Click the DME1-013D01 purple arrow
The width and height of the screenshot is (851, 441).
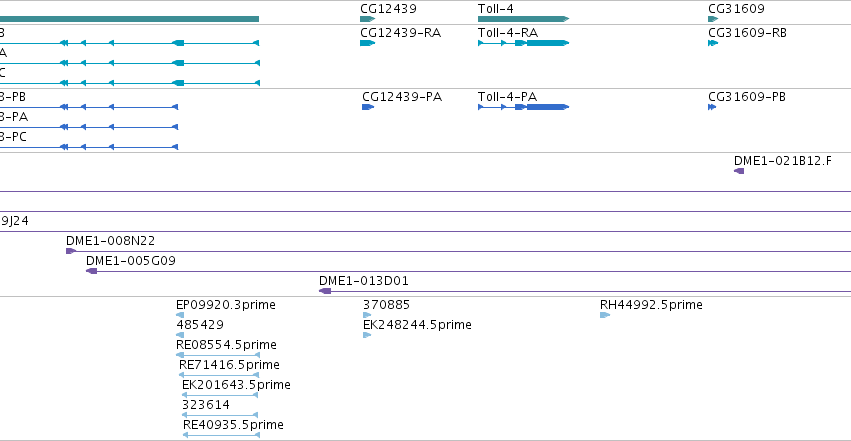click(x=325, y=291)
